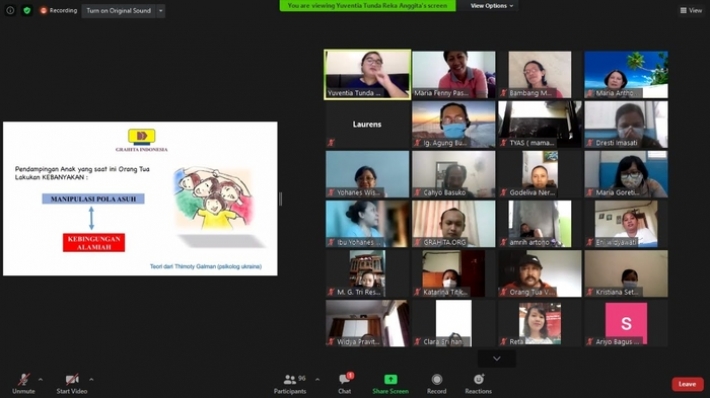Screen dimensions: 710x398
Task: Open the Original Sound dropdown arrow
Action: pyautogui.click(x=161, y=11)
